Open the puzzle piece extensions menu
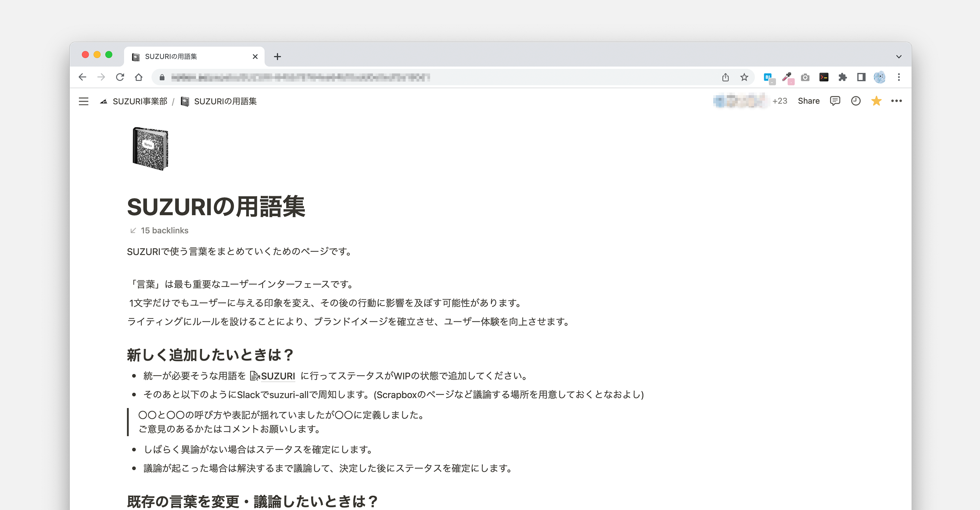Screen dimensions: 980x510 (x=843, y=78)
